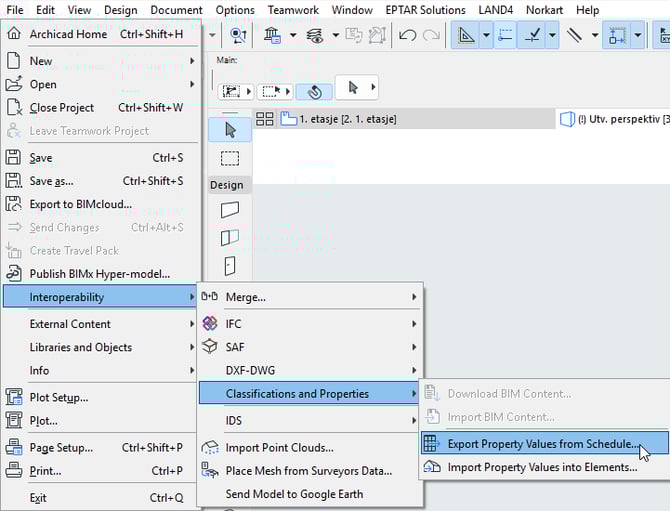670x511 pixels.
Task: Choose Close Project
Action: click(101, 107)
